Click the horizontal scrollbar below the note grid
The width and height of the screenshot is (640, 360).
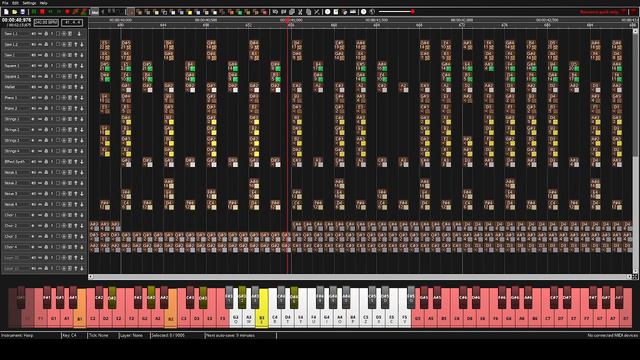pyautogui.click(x=361, y=277)
